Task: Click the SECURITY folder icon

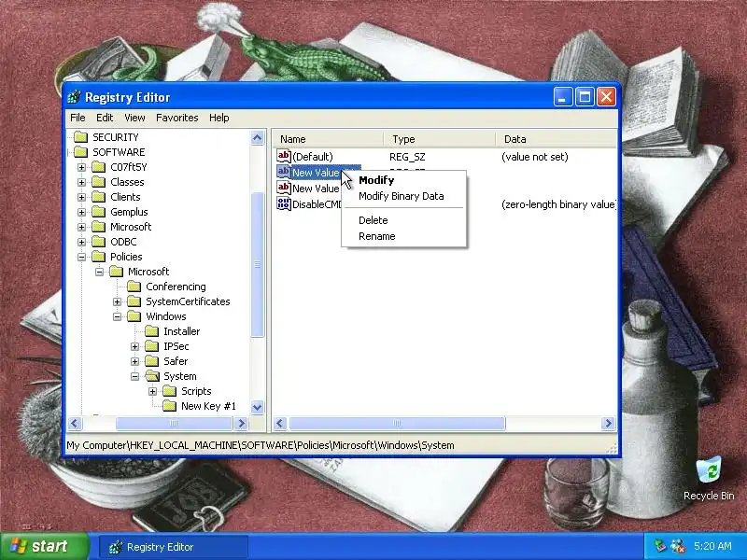Action: coord(81,137)
